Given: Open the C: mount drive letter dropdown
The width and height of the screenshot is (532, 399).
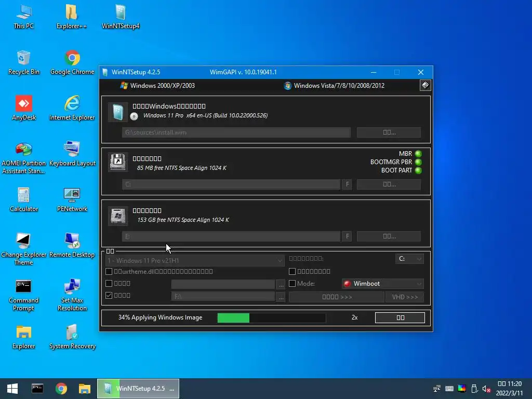Looking at the screenshot, I should click(x=409, y=259).
